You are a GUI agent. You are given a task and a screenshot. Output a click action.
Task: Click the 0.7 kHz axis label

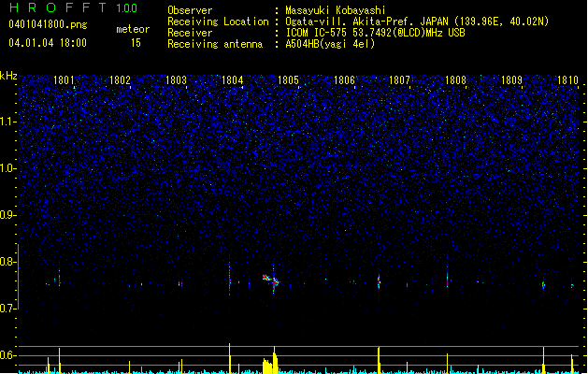click(x=7, y=309)
